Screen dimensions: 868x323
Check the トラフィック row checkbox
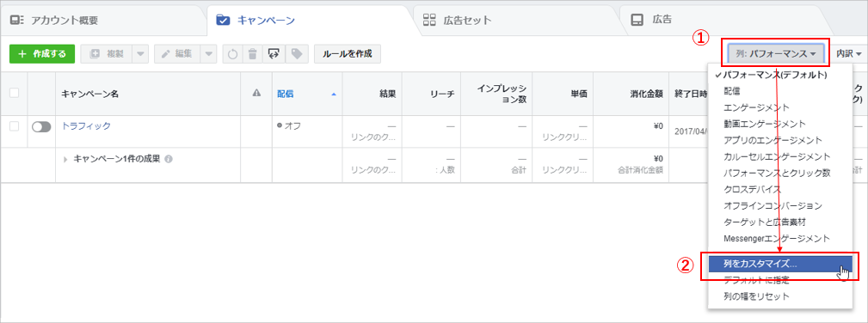point(14,126)
